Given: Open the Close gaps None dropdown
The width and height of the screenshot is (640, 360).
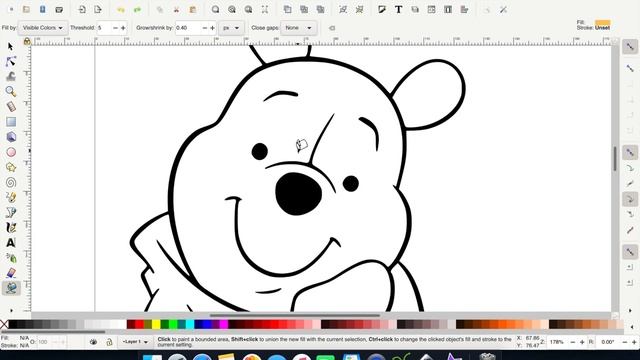Looking at the screenshot, I should (x=298, y=28).
